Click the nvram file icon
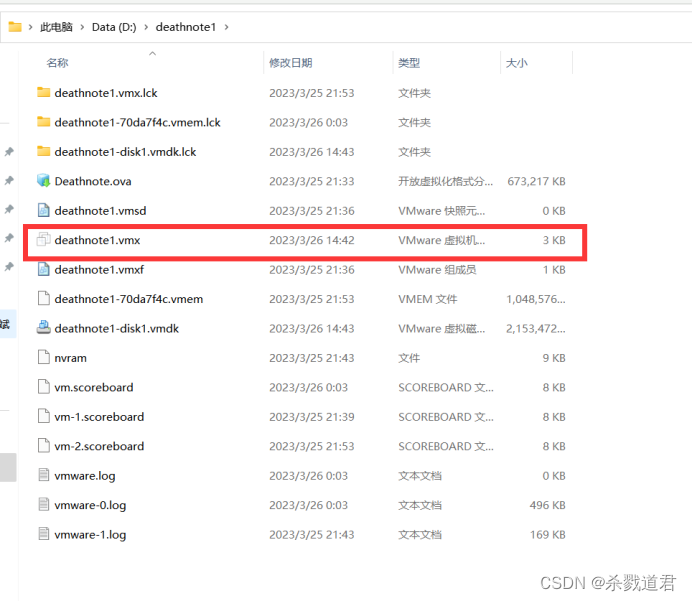The height and width of the screenshot is (601, 692). [x=43, y=357]
